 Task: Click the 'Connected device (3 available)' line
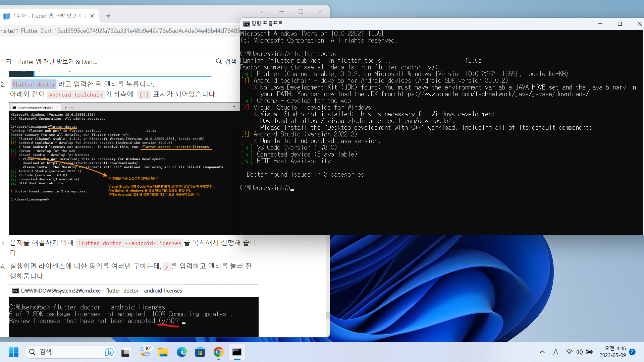coord(299,154)
